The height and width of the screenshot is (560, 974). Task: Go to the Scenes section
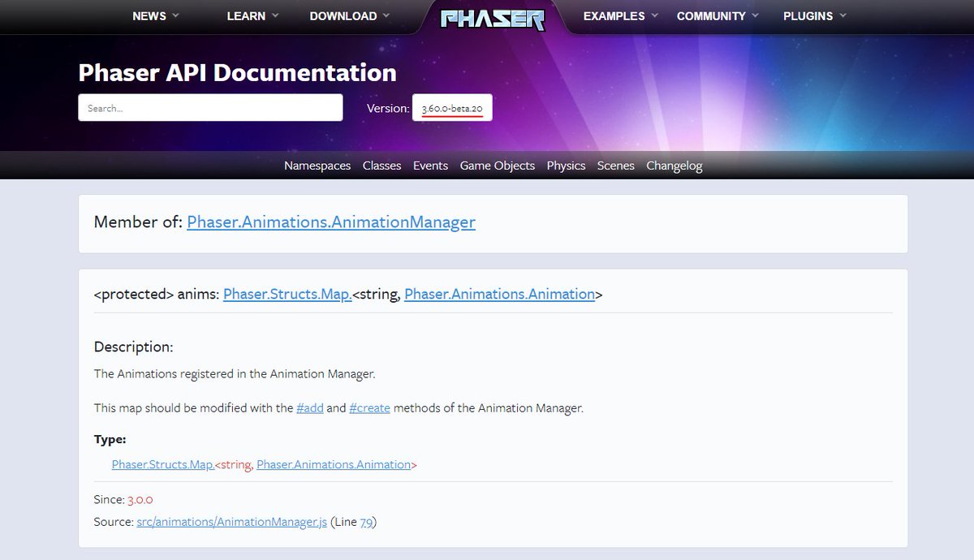tap(615, 166)
